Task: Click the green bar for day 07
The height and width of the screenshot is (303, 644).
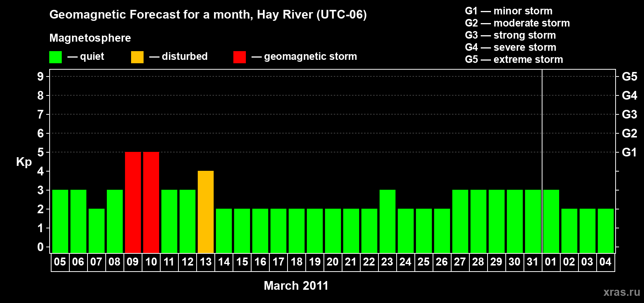Action: [x=97, y=231]
